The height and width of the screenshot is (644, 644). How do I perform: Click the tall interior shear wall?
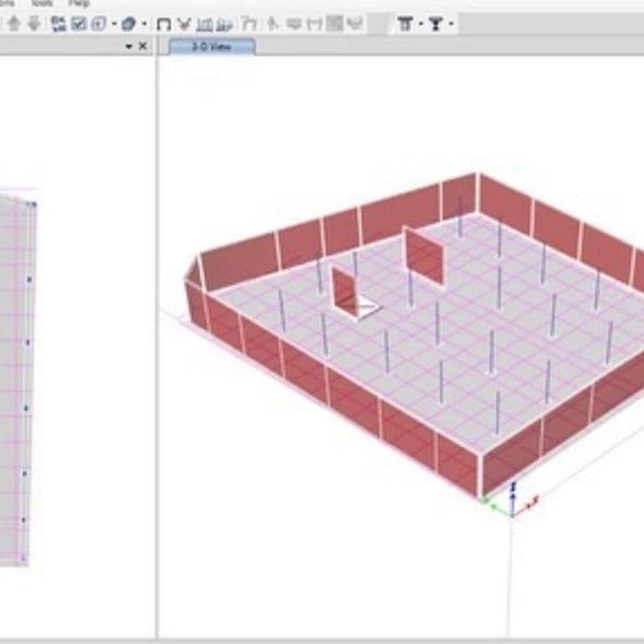pos(425,255)
